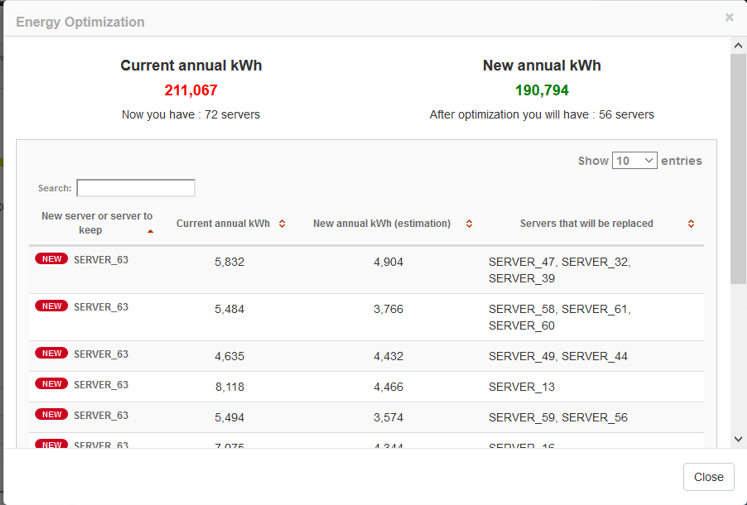Screen dimensions: 747x505
Task: Click current kWh value 5,494
Action: (x=229, y=417)
